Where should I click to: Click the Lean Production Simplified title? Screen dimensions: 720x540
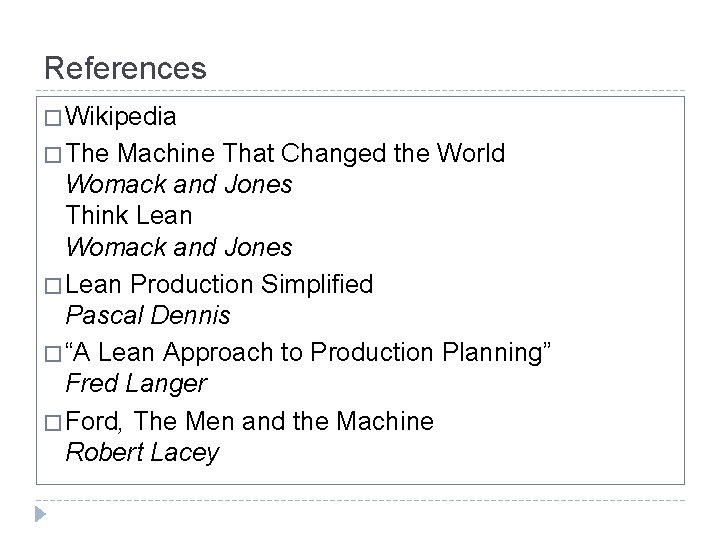tap(219, 285)
